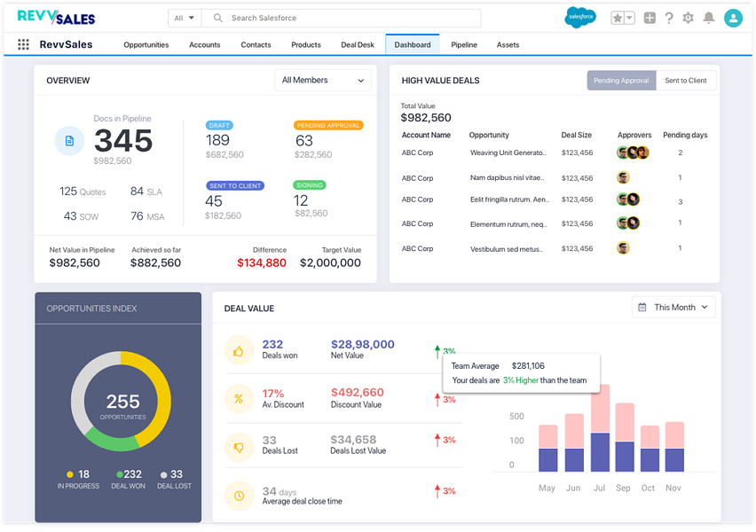The height and width of the screenshot is (532, 756).
Task: Click the Pending days column header
Action: tap(685, 135)
